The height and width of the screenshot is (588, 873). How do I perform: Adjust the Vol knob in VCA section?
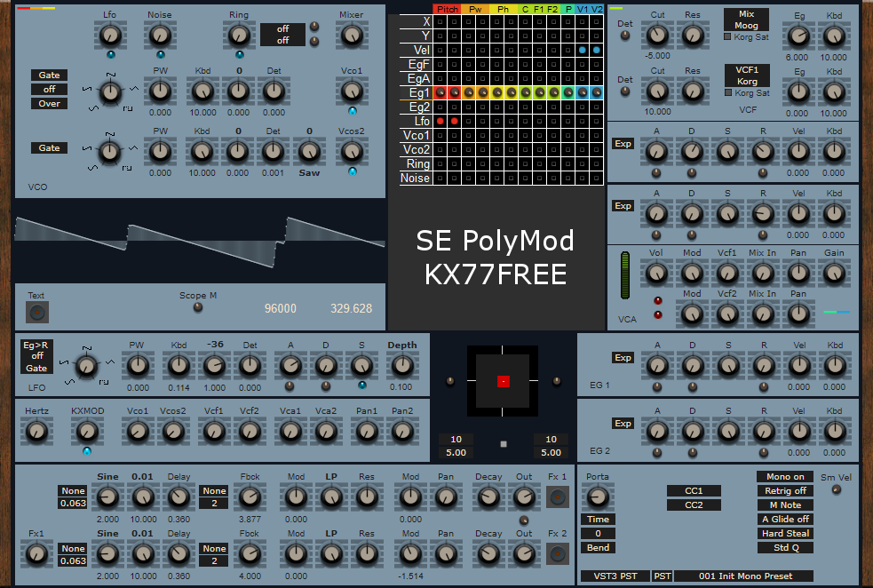656,273
